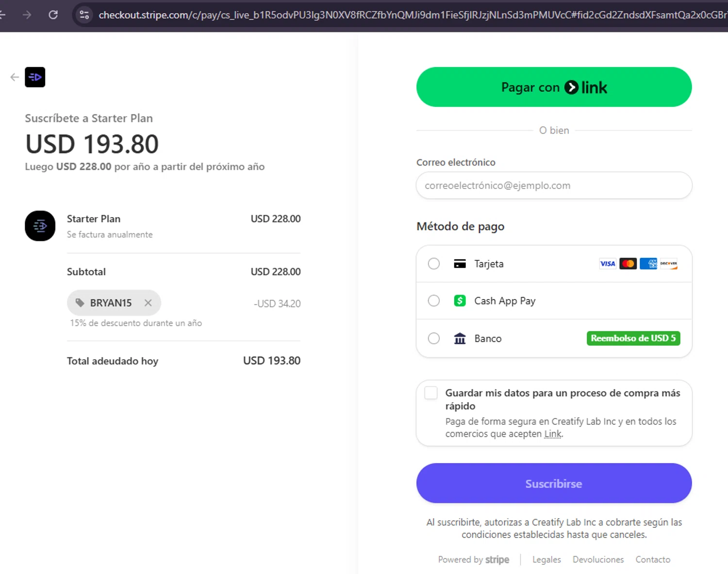The width and height of the screenshot is (728, 574).
Task: Select the Banco payment radio button
Action: 434,338
